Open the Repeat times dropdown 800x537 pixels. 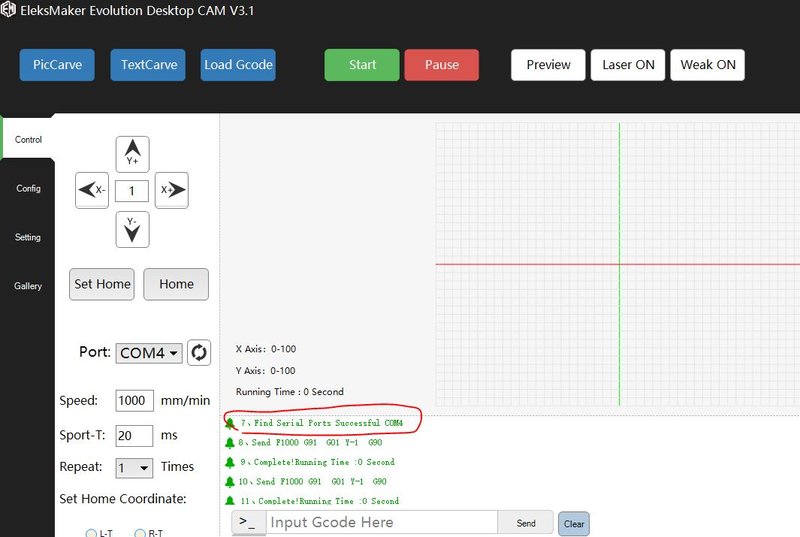[x=134, y=468]
